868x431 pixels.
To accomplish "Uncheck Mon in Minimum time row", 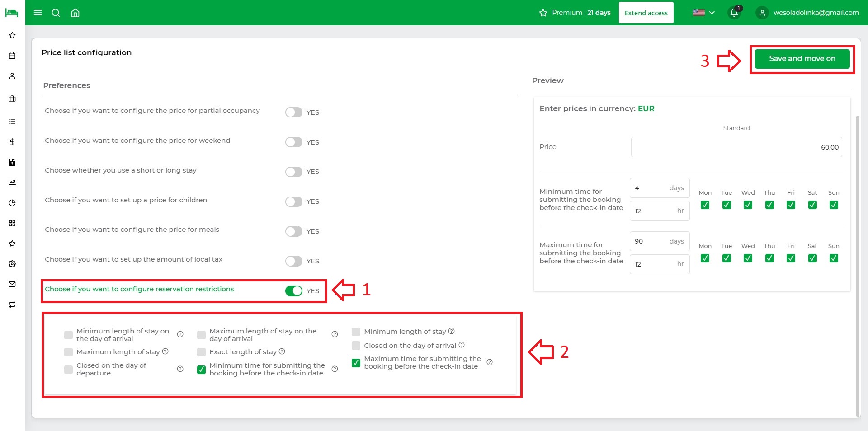I will point(705,205).
